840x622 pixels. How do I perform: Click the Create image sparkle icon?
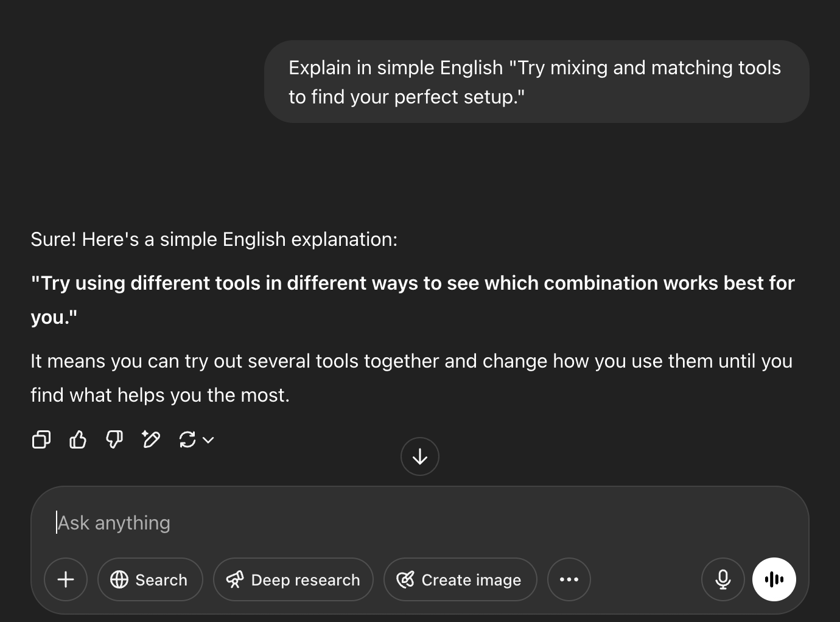[x=406, y=579]
